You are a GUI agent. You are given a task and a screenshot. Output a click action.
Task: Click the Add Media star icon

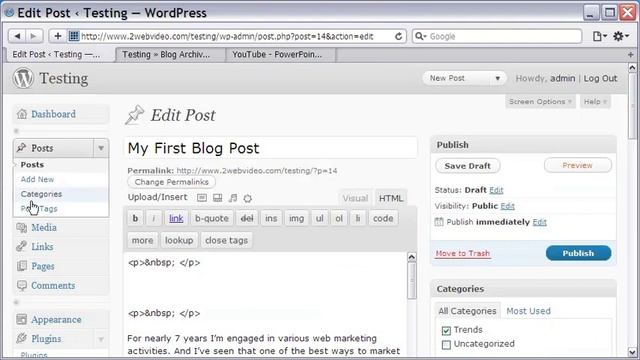[247, 198]
